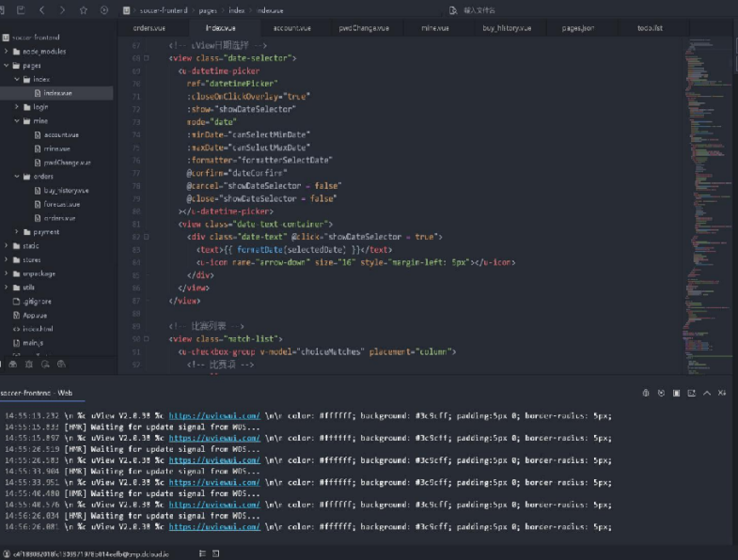This screenshot has height=560, width=738.
Task: Switch to the account.vue tab
Action: tap(292, 28)
